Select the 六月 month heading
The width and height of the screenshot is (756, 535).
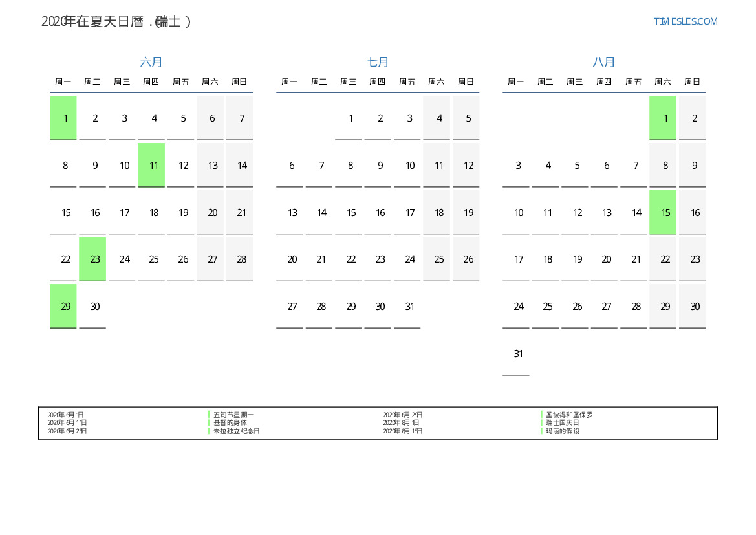pos(151,62)
